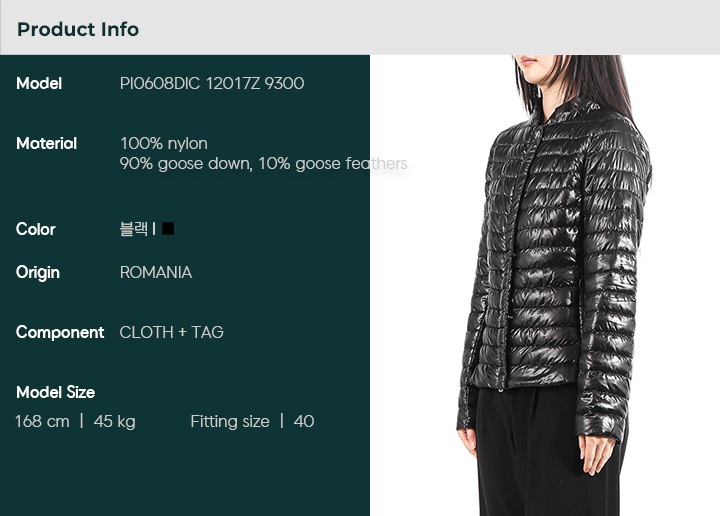
Task: Click the Product Info header title
Action: pos(78,29)
